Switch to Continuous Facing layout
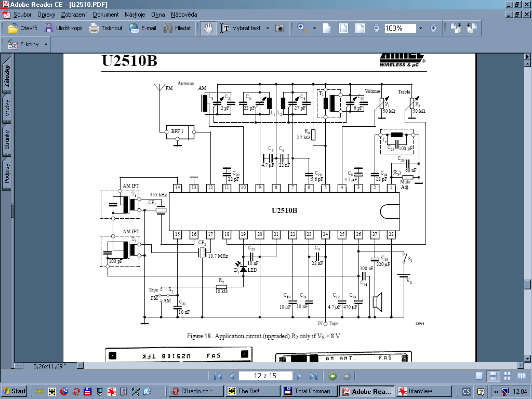Image resolution: width=532 pixels, height=399 pixels. click(507, 376)
